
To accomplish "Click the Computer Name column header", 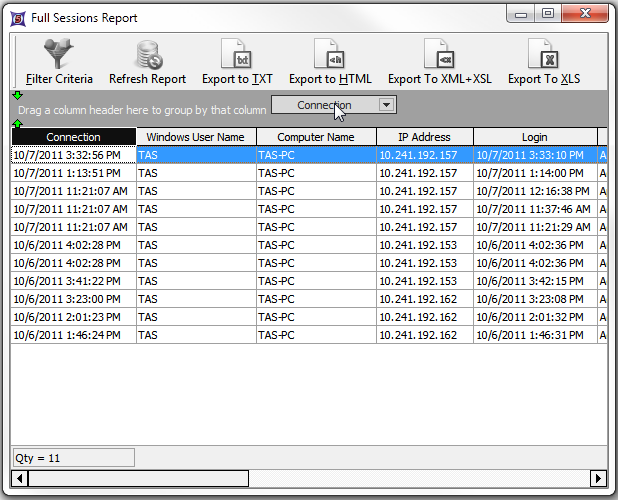I will click(x=315, y=137).
